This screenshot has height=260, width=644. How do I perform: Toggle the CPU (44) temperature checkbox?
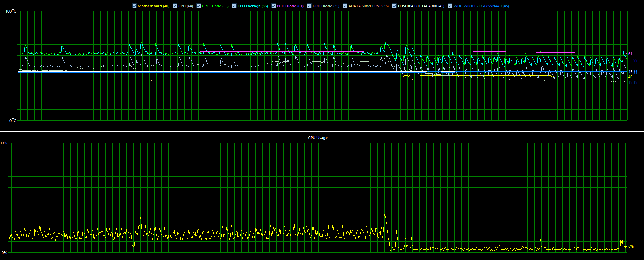tap(175, 6)
